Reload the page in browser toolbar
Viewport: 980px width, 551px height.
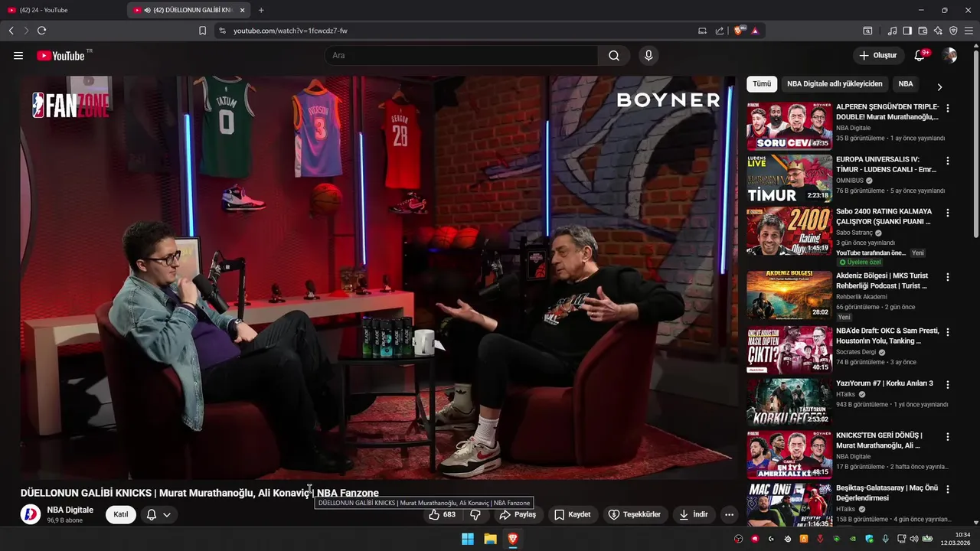pyautogui.click(x=41, y=31)
